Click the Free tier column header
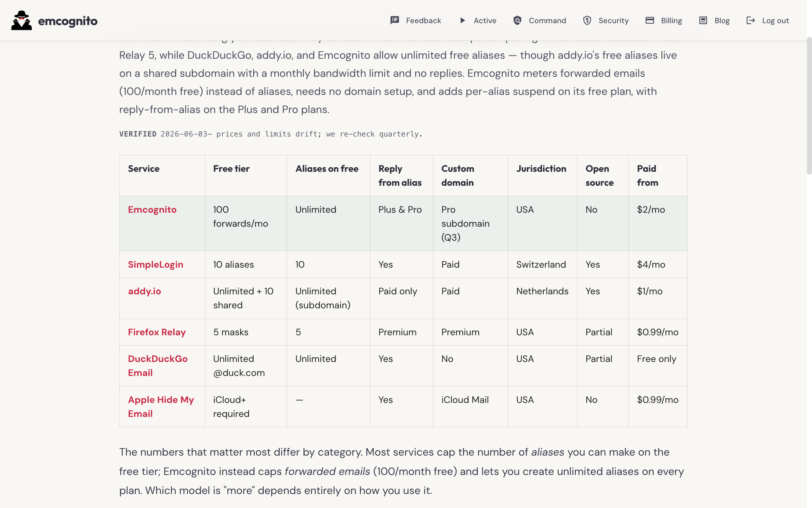The width and height of the screenshot is (812, 508). click(x=246, y=176)
